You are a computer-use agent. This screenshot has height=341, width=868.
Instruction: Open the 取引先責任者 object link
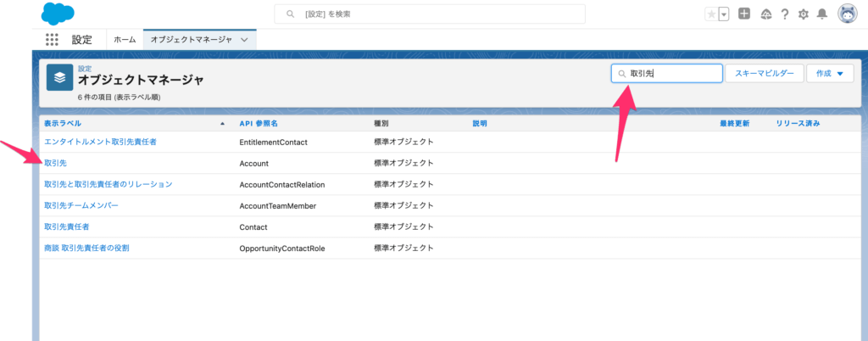tap(66, 227)
